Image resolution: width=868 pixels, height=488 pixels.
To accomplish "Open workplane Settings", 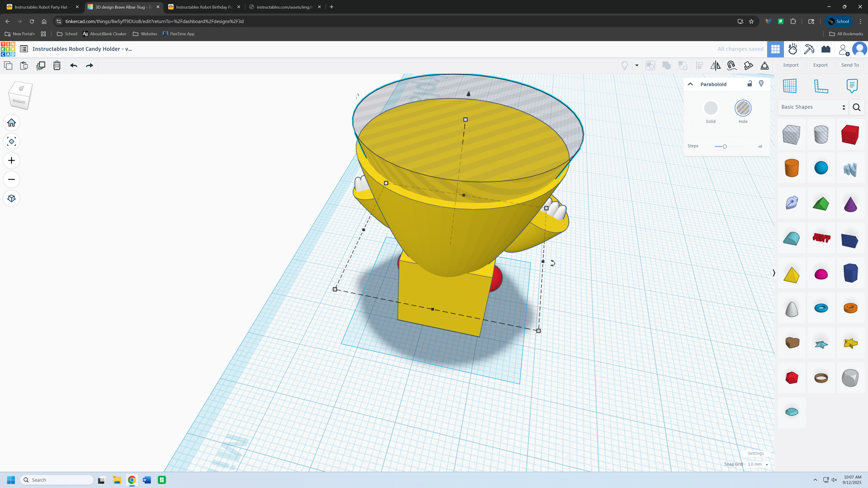I will [756, 453].
